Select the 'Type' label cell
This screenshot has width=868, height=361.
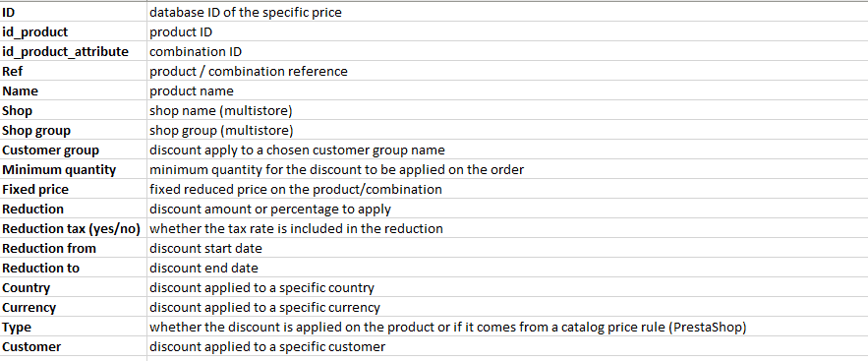73,327
